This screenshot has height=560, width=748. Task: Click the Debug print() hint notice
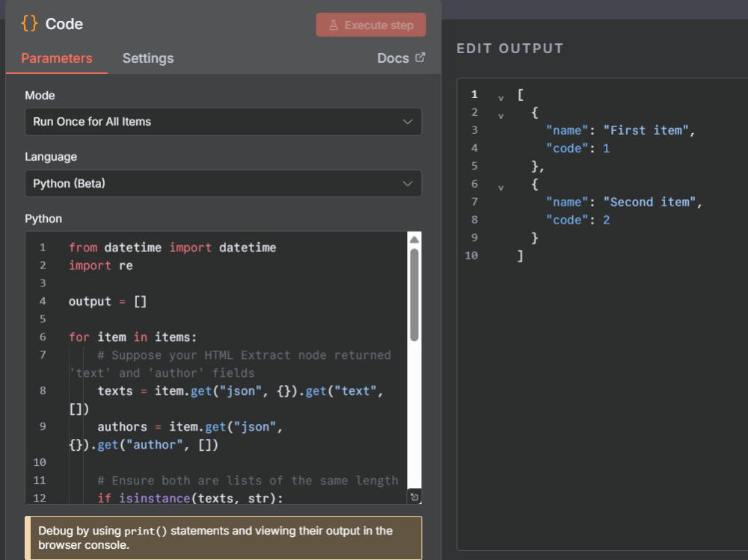[x=223, y=538]
